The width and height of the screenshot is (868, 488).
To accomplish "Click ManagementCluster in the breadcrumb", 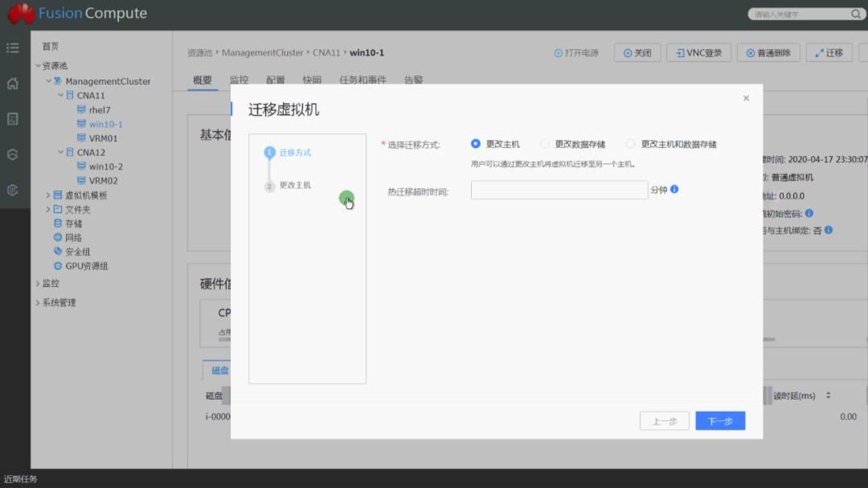I will click(x=262, y=52).
